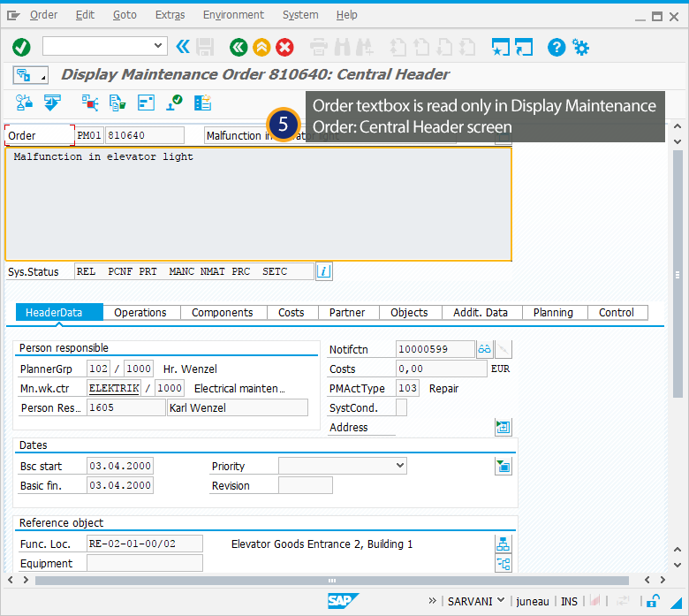Click the green Back icon
The width and height of the screenshot is (689, 616).
tap(238, 47)
